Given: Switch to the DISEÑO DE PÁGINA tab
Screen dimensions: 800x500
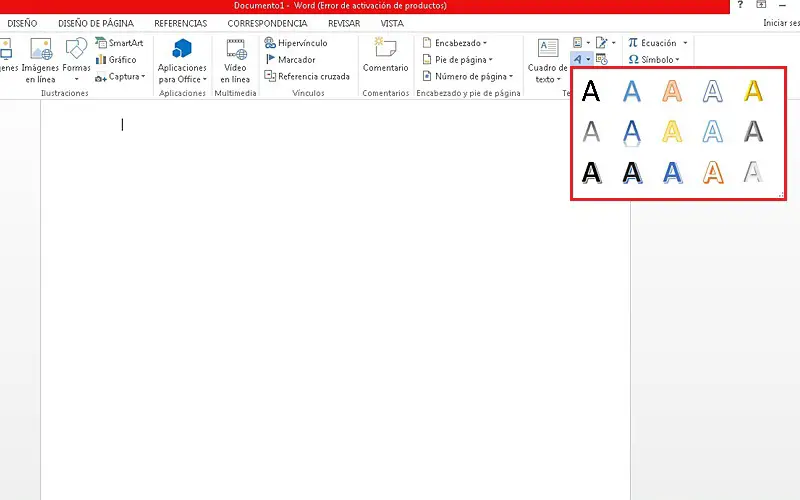Looking at the screenshot, I should click(96, 23).
